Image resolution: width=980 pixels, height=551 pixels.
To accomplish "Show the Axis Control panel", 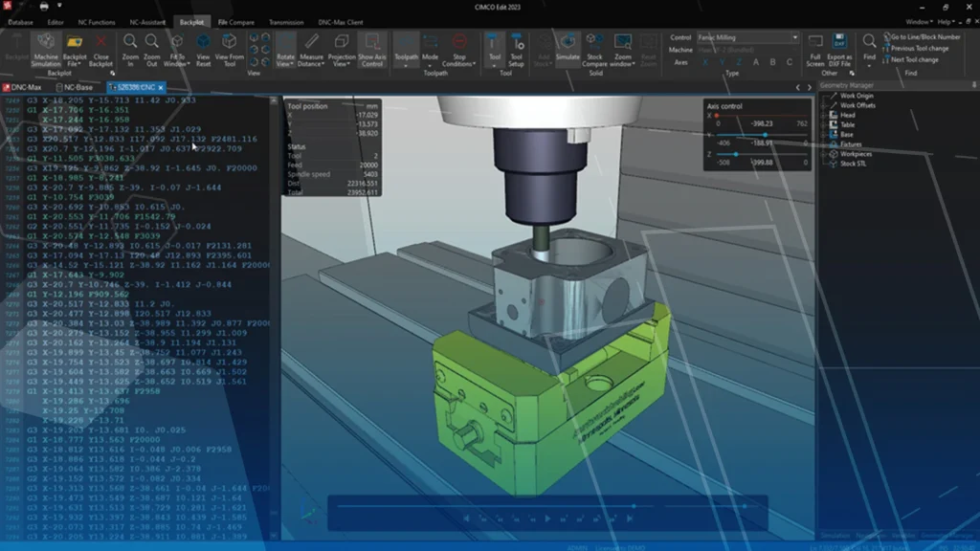I will tap(372, 48).
